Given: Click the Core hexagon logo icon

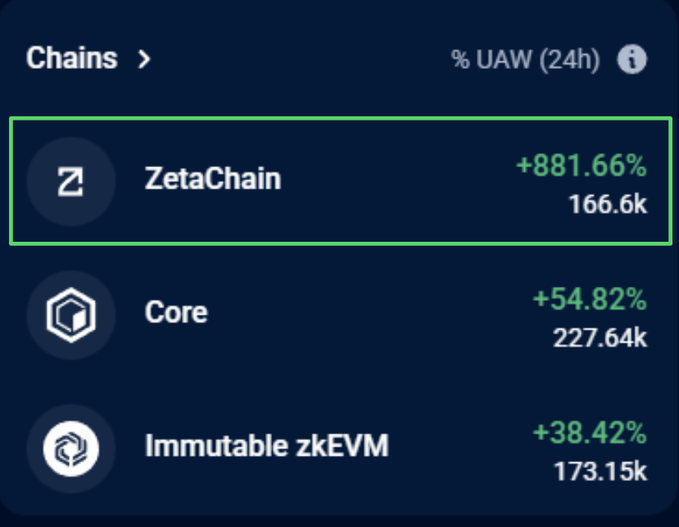Looking at the screenshot, I should pos(71,314).
